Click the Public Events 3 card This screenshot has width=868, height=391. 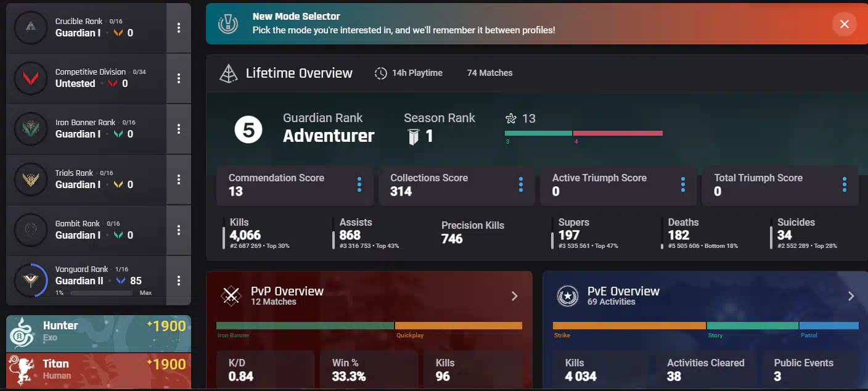[809, 370]
